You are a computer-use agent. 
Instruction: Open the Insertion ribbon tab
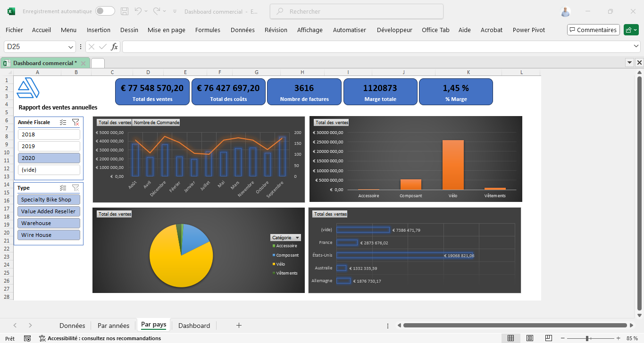(x=98, y=30)
